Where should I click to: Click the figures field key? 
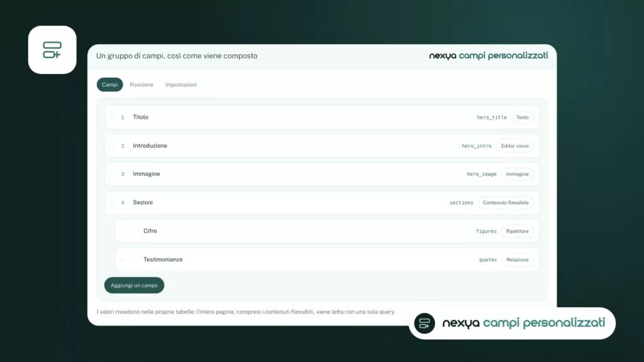click(x=486, y=231)
